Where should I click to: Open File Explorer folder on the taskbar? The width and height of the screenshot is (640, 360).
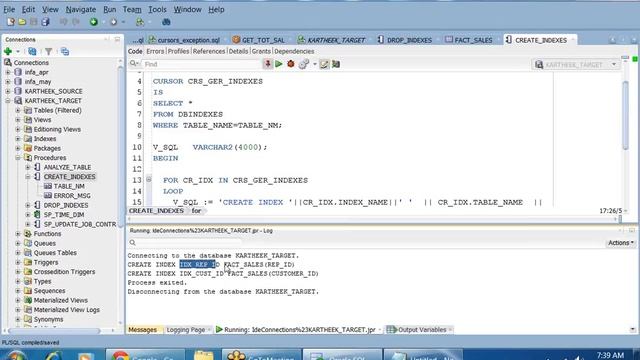(203, 355)
